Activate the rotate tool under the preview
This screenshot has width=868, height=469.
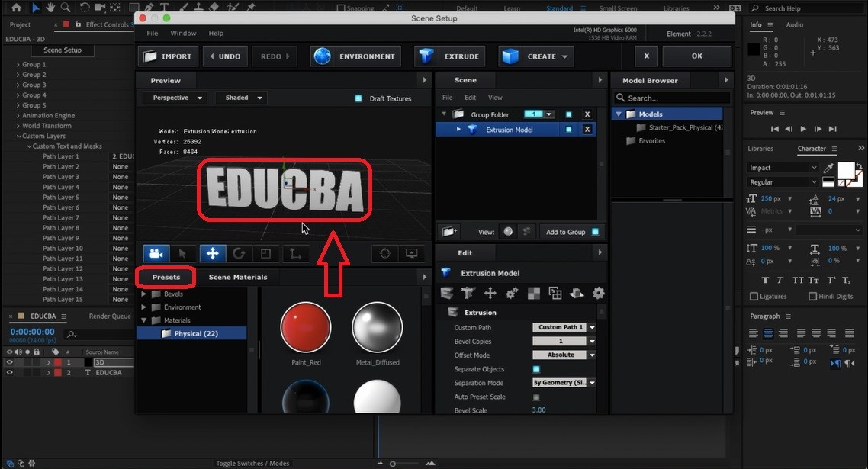(x=240, y=254)
